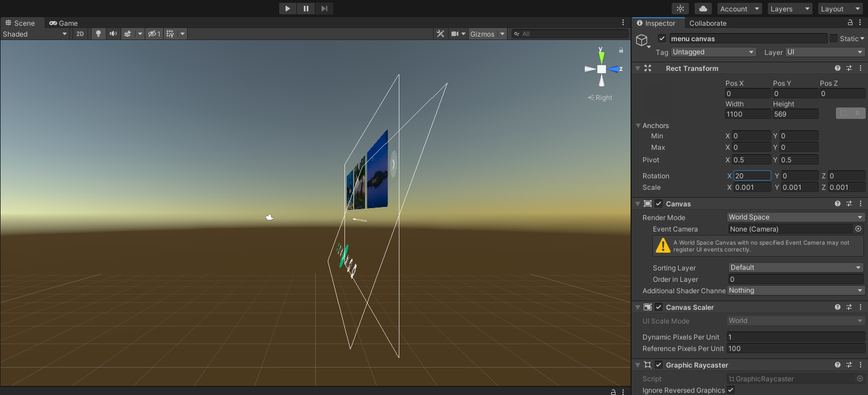Open Rect Transform help question mark icon

pyautogui.click(x=838, y=68)
